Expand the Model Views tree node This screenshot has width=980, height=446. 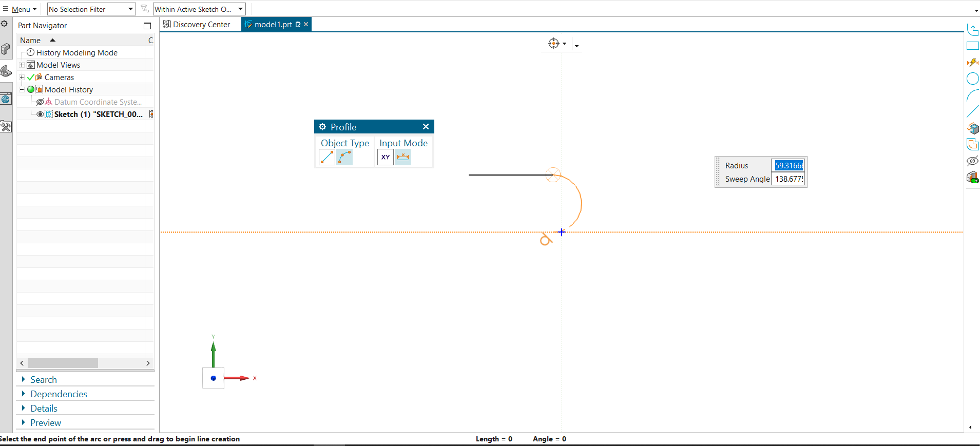pyautogui.click(x=22, y=65)
